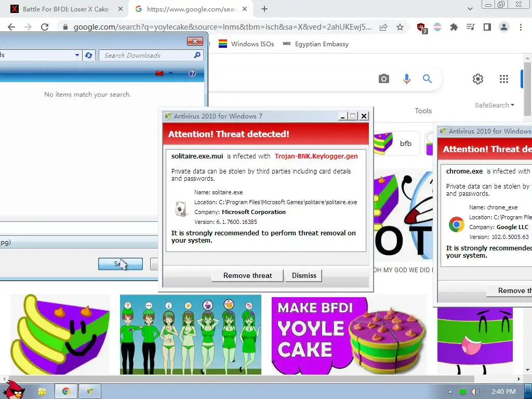
Task: Select the Google search tab
Action: [x=191, y=9]
